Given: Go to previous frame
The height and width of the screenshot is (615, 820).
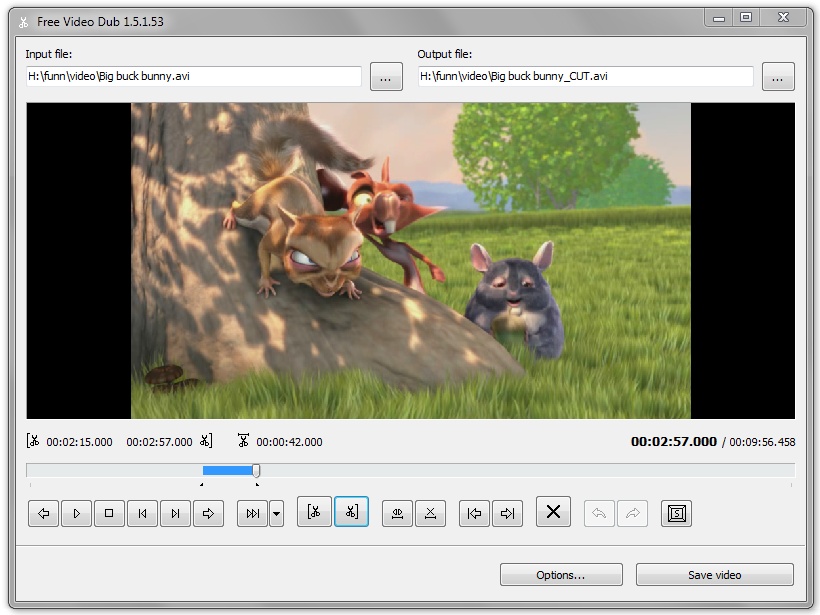Looking at the screenshot, I should tap(142, 514).
